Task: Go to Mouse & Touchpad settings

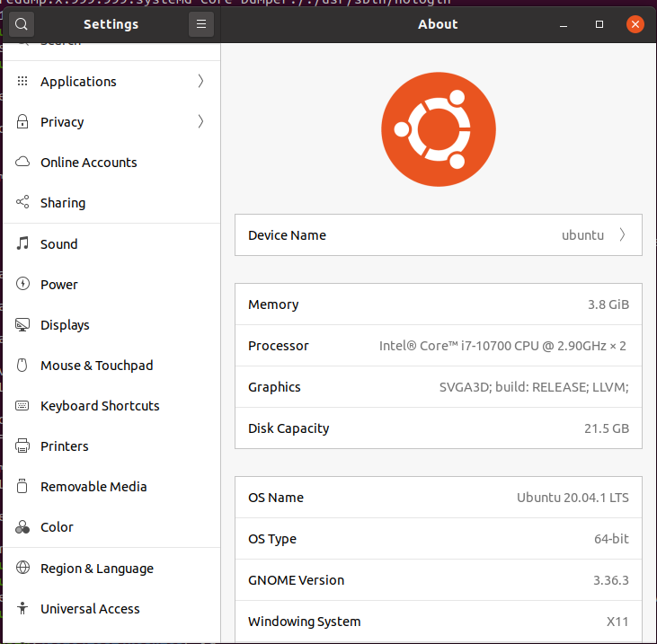Action: tap(96, 366)
